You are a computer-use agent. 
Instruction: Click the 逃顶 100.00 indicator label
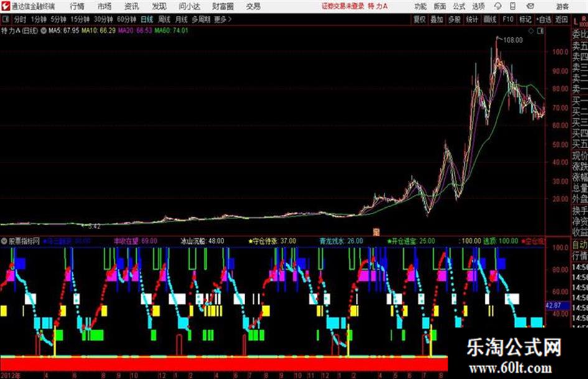pos(501,241)
